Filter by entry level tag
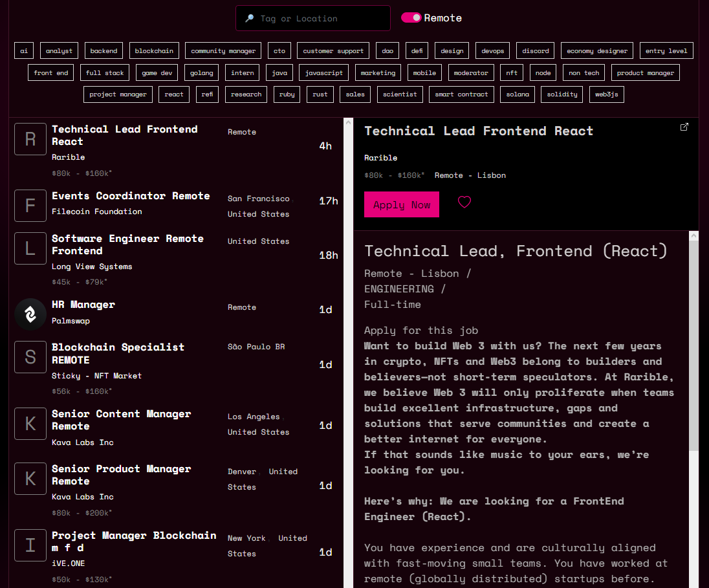709x588 pixels. tap(666, 50)
